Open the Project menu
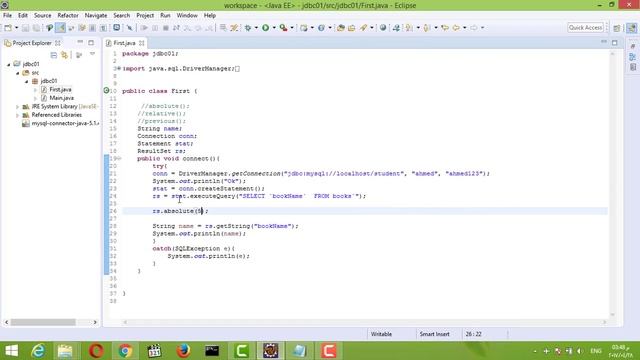This screenshot has height=360, width=640. [x=145, y=16]
